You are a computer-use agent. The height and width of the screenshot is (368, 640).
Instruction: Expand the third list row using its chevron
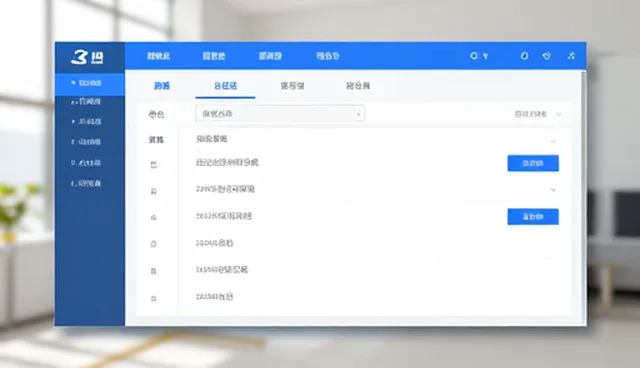click(553, 190)
